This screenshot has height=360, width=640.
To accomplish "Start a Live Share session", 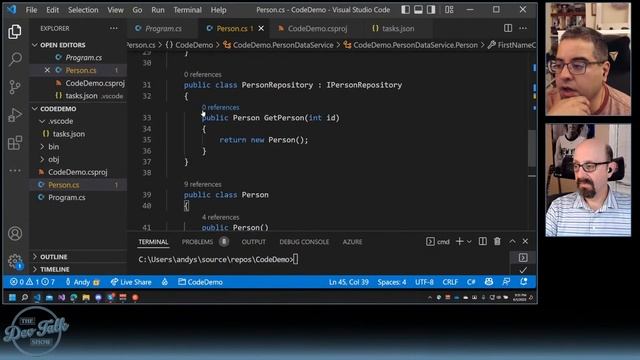I will (x=131, y=282).
